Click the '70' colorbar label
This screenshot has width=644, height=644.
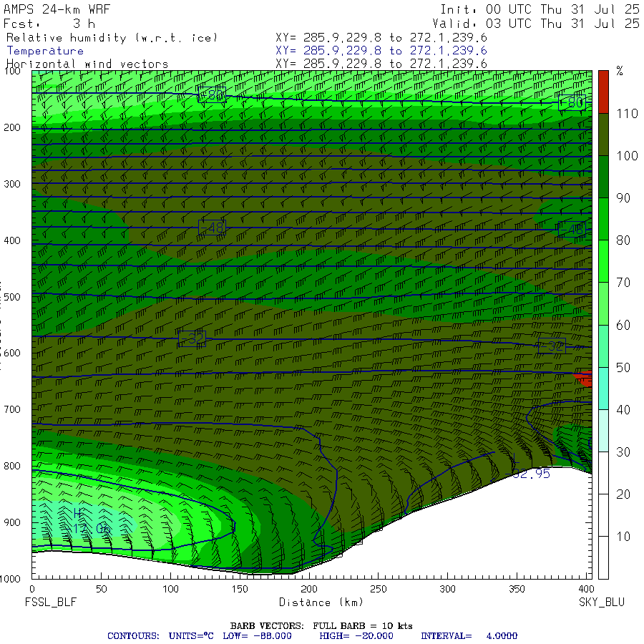coord(623,283)
